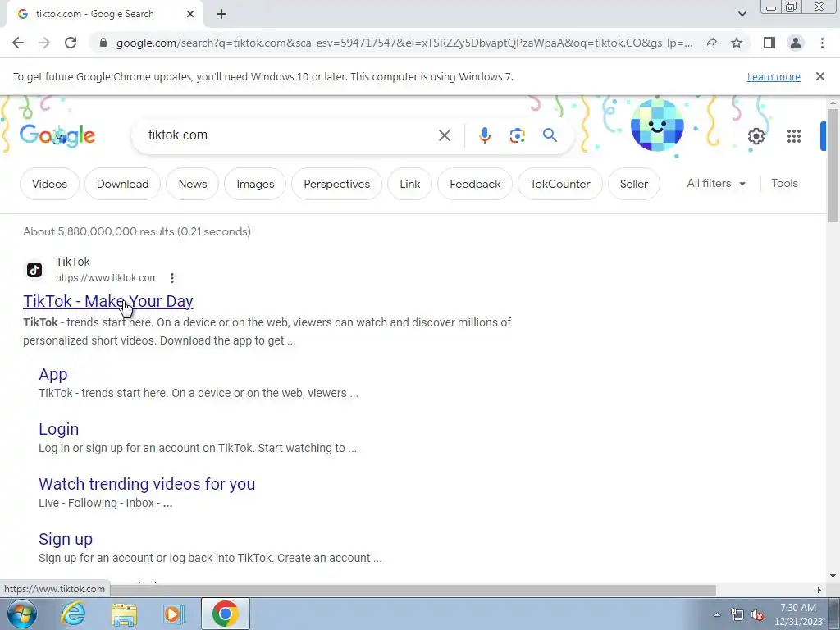Viewport: 840px width, 630px height.
Task: View site information padlock icon
Action: coord(103,43)
